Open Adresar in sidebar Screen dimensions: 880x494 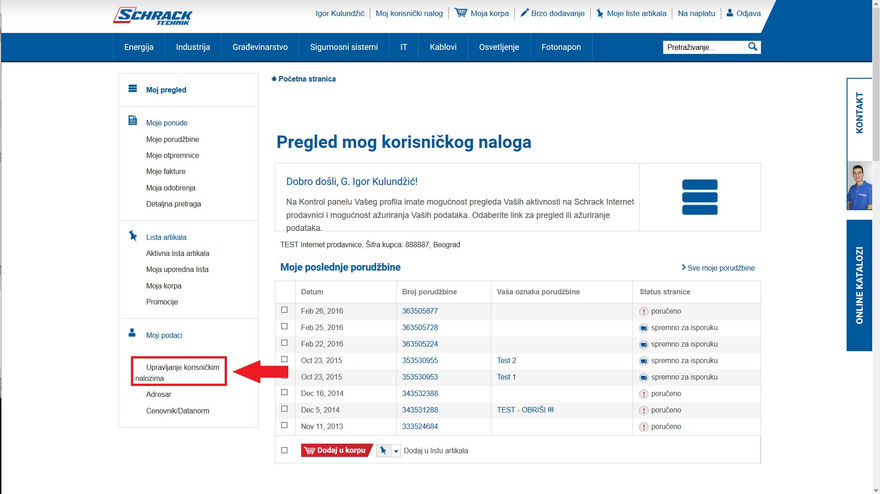[x=158, y=394]
